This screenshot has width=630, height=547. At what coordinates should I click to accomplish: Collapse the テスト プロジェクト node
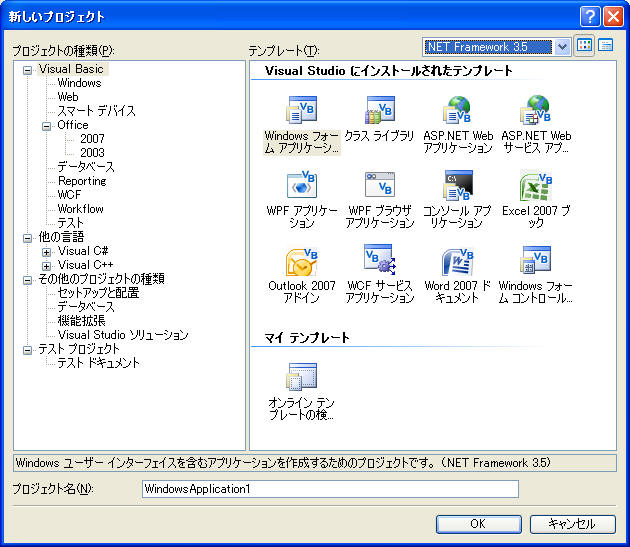pos(27,350)
